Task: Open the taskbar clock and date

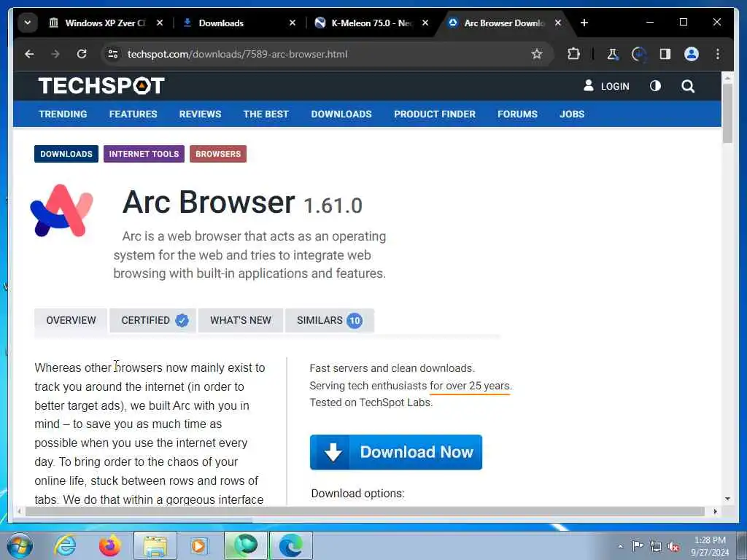Action: [710, 546]
